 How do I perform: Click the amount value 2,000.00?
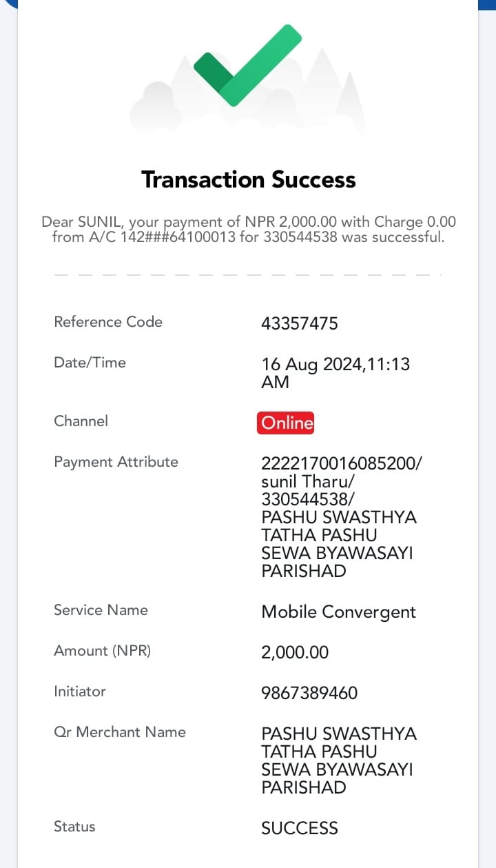[x=295, y=652]
